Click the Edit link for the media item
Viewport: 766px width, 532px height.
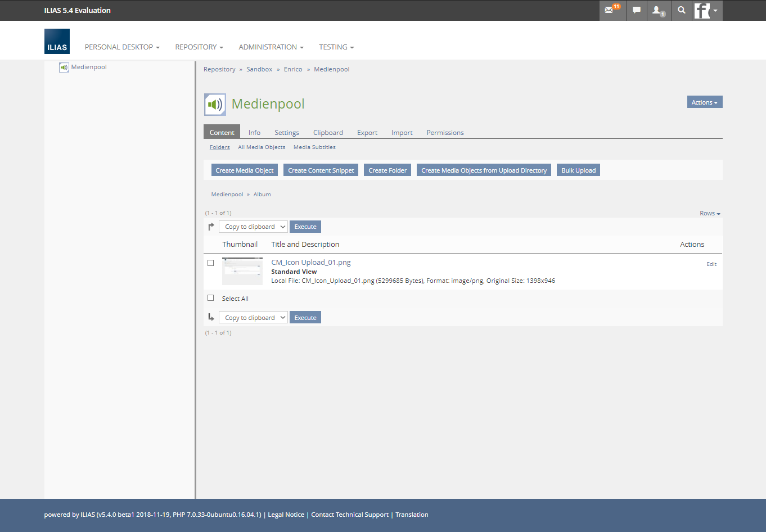click(711, 264)
